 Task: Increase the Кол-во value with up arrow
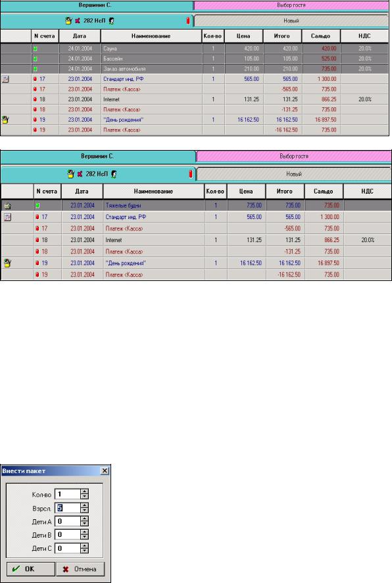[85, 492]
